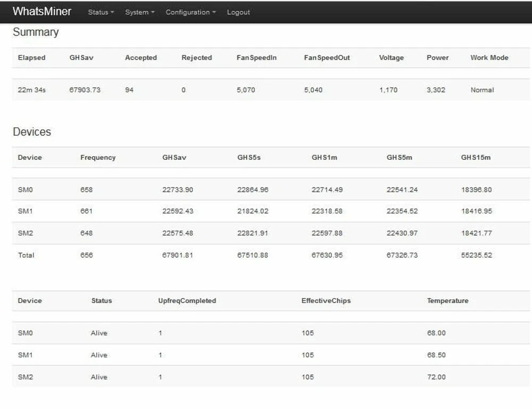Screen dimensions: 532x409
Task: Click the GHS1m column header
Action: pos(325,158)
